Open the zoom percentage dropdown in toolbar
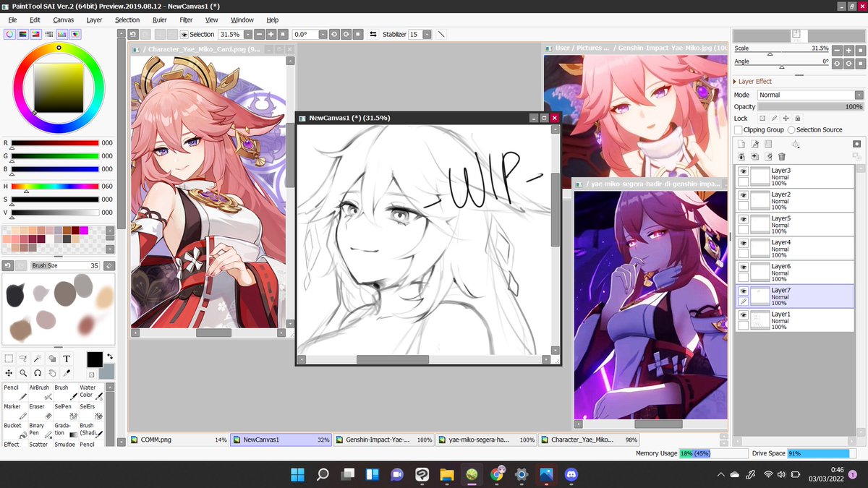Image resolution: width=868 pixels, height=488 pixels. coord(248,34)
